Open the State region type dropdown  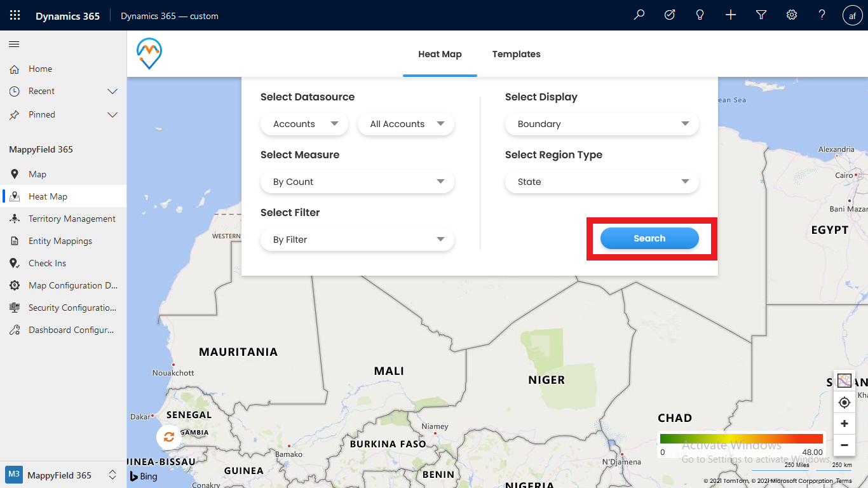602,182
